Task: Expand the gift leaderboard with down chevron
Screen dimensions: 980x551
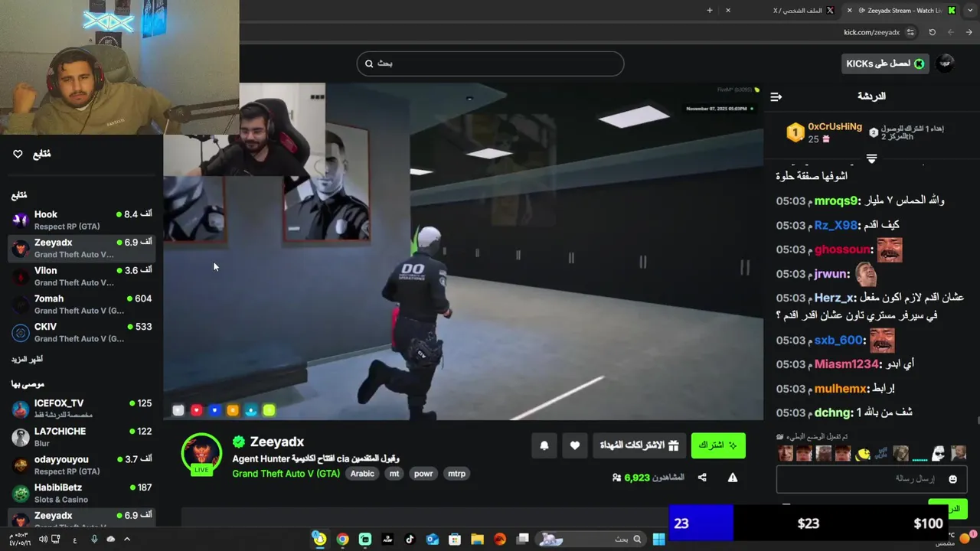Action: (x=871, y=158)
